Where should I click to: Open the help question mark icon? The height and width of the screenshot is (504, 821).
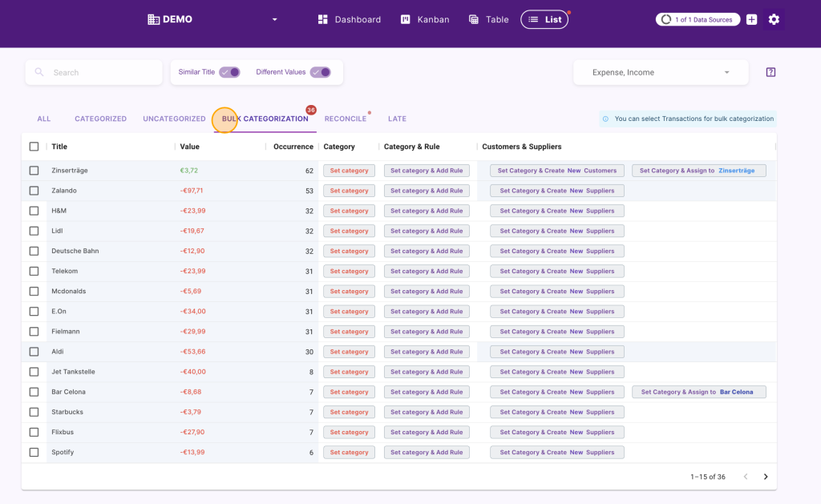tap(770, 72)
